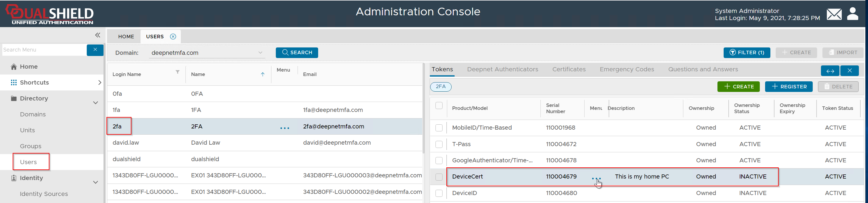Open the user profile icon in header
The image size is (868, 203).
tap(852, 14)
